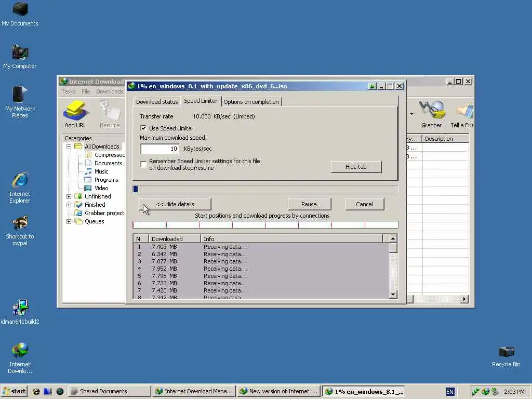The height and width of the screenshot is (399, 532).
Task: Select connection row 6 with 7.733 MB
Action: click(261, 283)
